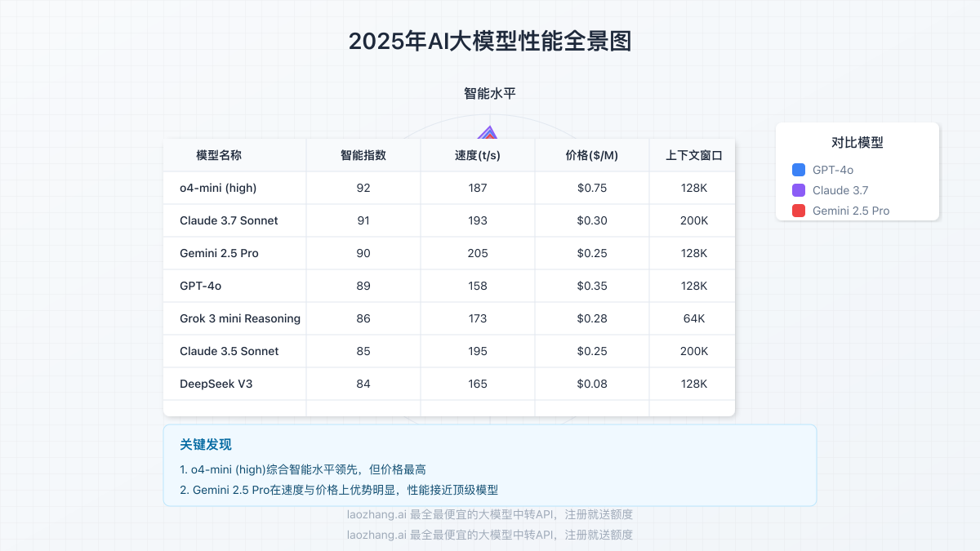
Task: Click the speed value 173 cell
Action: 478,318
